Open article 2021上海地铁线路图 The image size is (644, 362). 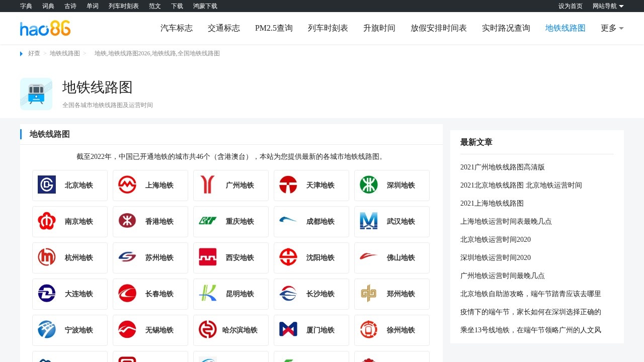click(492, 203)
